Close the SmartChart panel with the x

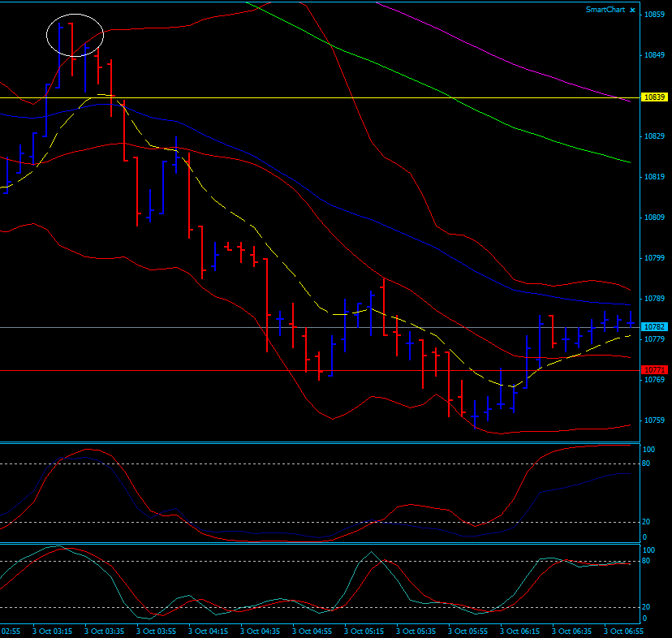tap(632, 10)
